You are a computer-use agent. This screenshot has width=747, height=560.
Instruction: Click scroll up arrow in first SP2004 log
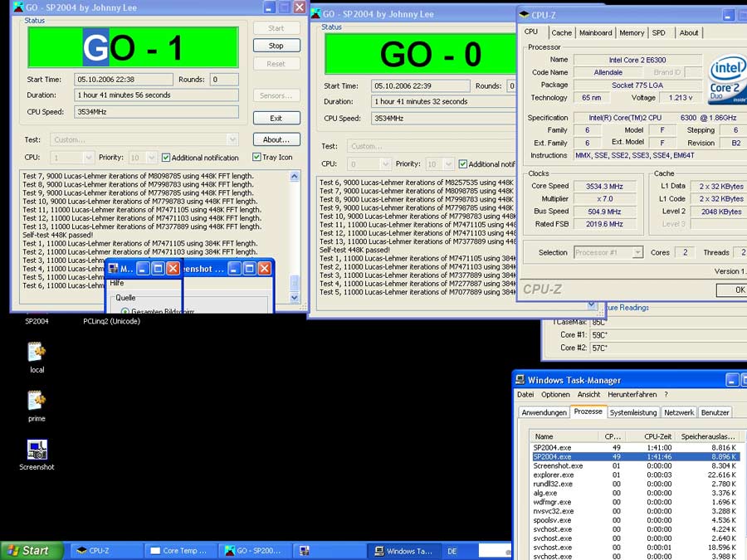tap(295, 176)
